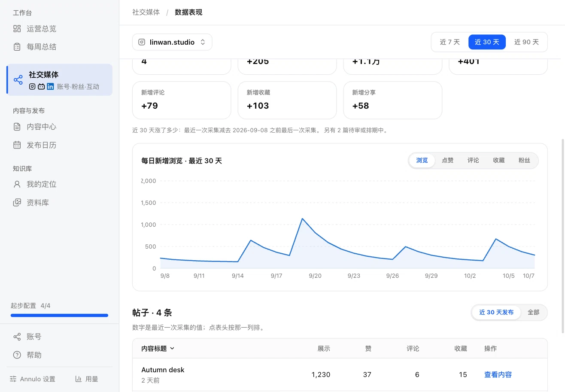Open Annulo 设置
This screenshot has height=392, width=565.
[33, 379]
